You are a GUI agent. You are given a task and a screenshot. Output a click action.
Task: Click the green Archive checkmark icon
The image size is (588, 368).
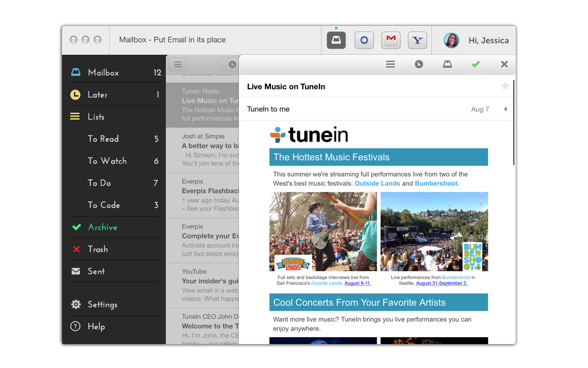[x=76, y=227]
